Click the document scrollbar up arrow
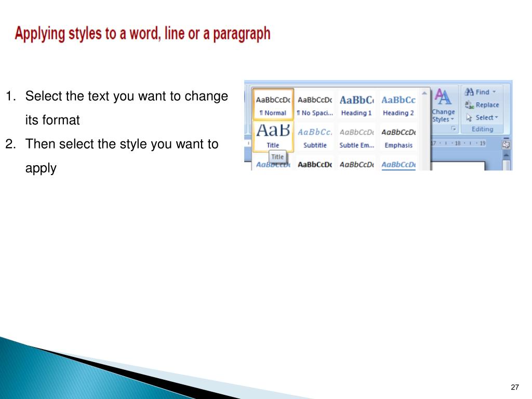 [x=506, y=155]
